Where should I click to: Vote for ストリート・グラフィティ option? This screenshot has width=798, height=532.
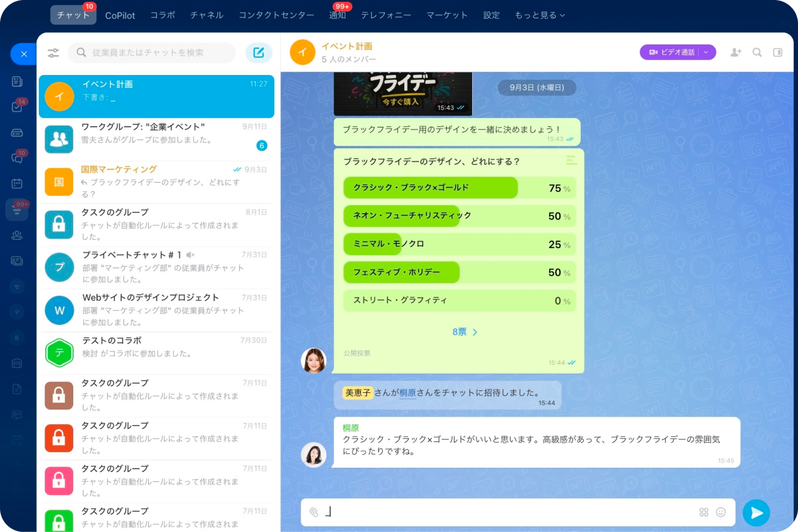pyautogui.click(x=400, y=301)
